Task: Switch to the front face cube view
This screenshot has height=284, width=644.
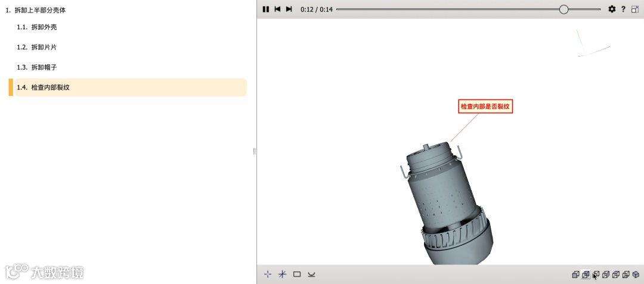Action: pyautogui.click(x=576, y=274)
